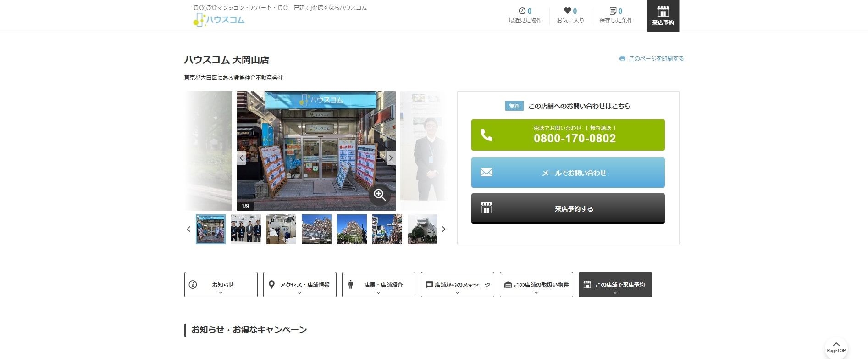Click the phone icon in green button

487,135
